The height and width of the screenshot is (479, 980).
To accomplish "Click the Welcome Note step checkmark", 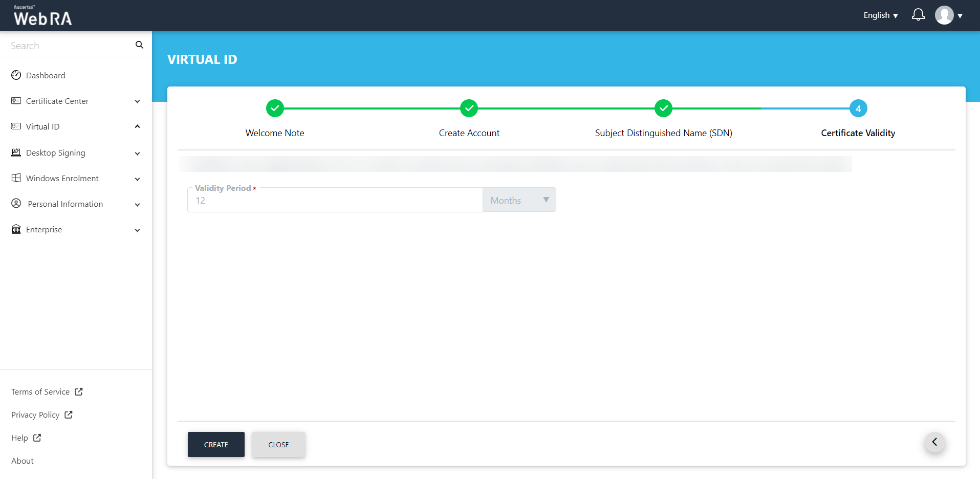I will point(275,108).
